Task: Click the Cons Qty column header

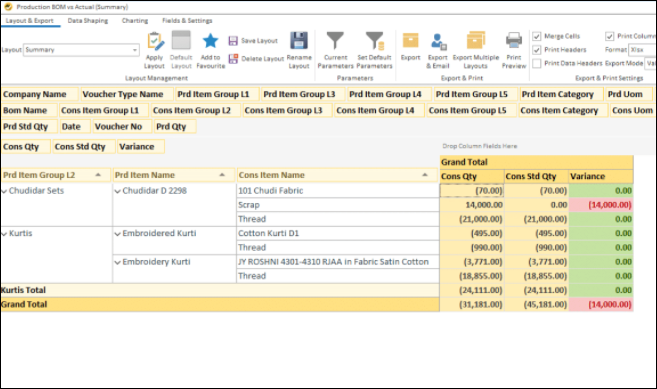Action: [472, 176]
